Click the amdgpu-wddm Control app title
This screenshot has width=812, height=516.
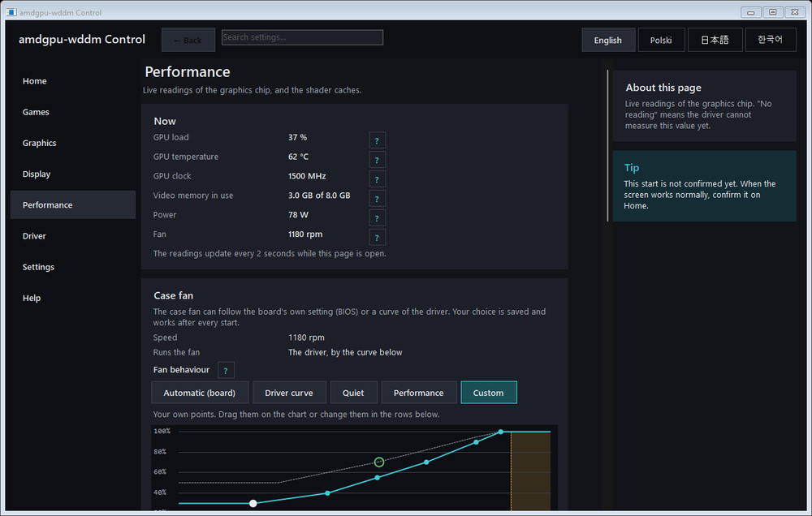click(82, 39)
